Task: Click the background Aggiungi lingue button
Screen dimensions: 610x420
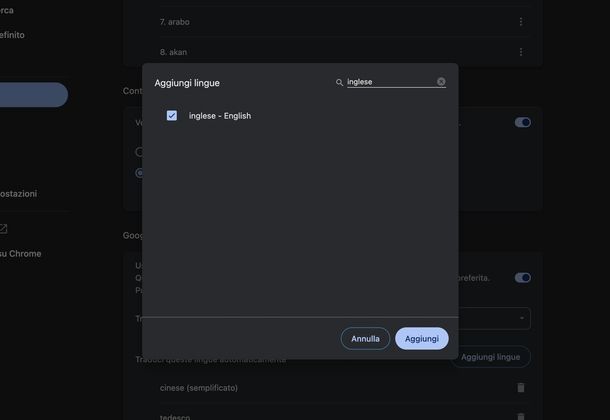Action: point(491,357)
